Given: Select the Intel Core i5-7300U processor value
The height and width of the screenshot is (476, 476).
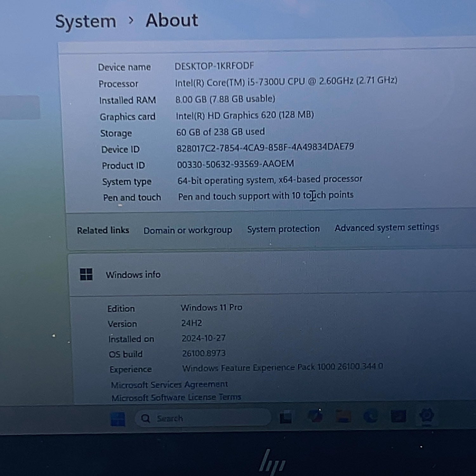Looking at the screenshot, I should pos(286,82).
